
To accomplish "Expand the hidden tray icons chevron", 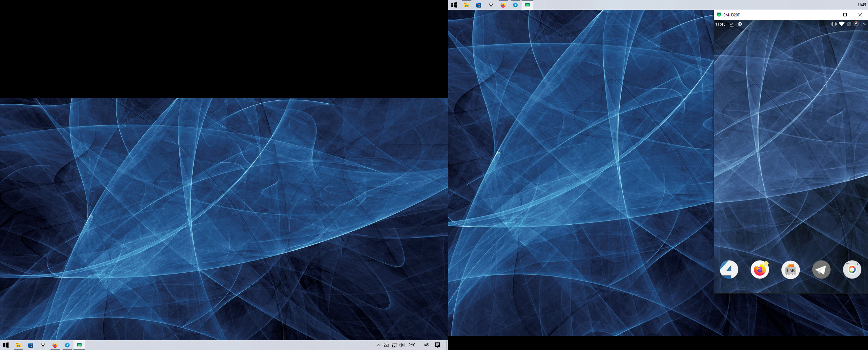I will click(x=379, y=345).
